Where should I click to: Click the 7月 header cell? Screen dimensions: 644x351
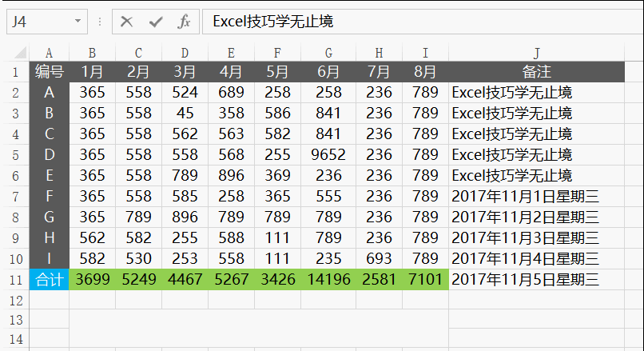click(x=379, y=72)
